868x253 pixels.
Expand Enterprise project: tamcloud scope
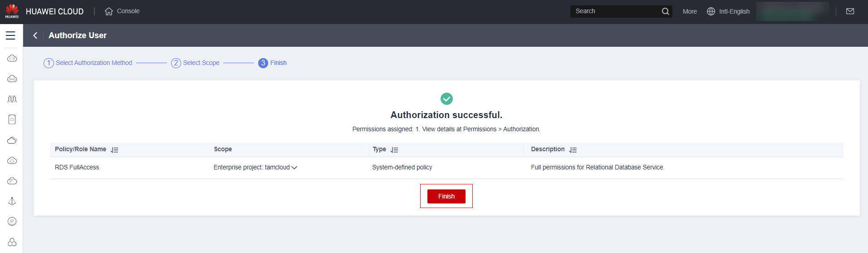[294, 168]
